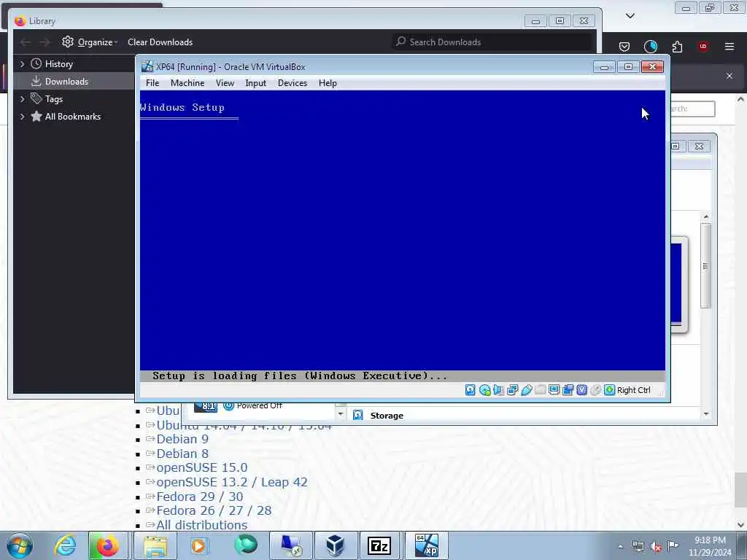Open the Windows Start button
This screenshot has height=560, width=747.
pyautogui.click(x=20, y=545)
